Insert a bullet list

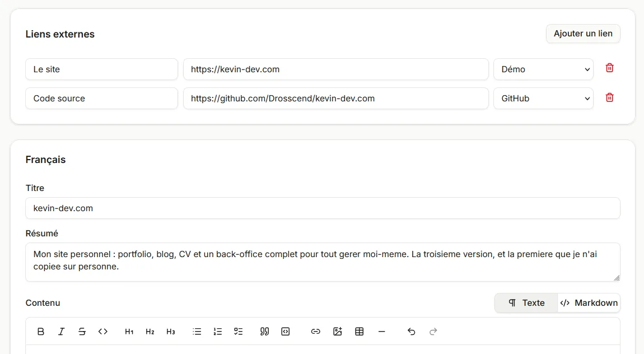click(197, 332)
